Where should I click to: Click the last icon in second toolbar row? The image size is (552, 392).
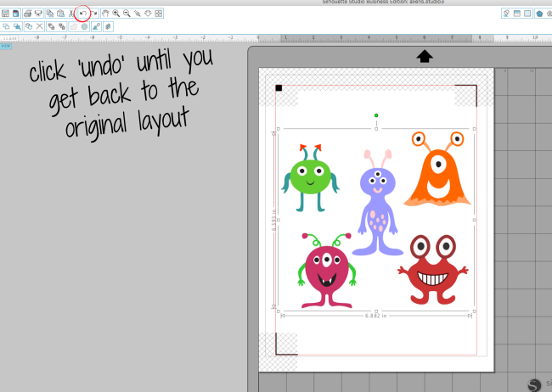[x=108, y=26]
